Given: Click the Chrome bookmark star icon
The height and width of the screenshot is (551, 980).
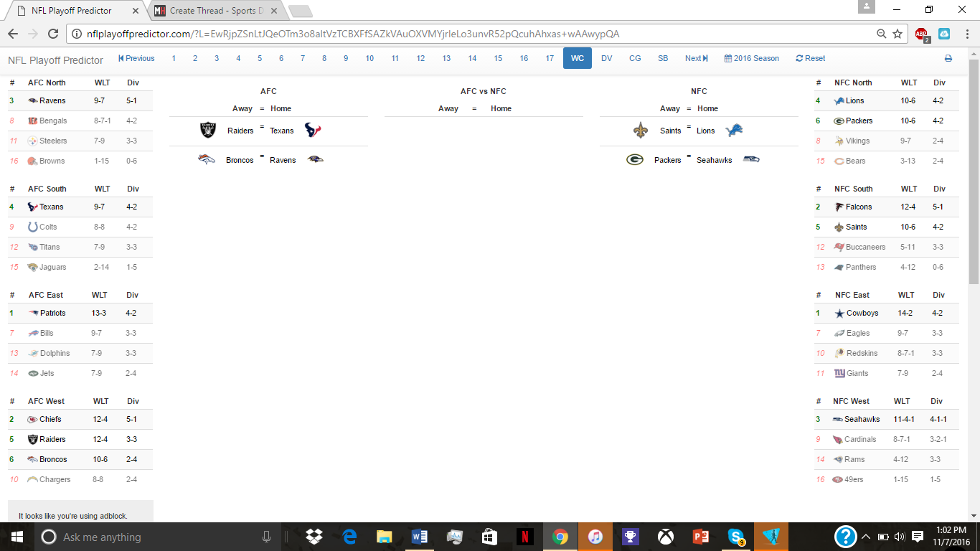Looking at the screenshot, I should click(897, 34).
